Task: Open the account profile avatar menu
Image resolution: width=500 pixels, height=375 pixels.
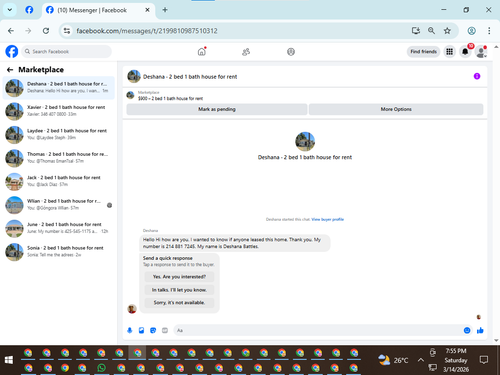Action: point(481,52)
